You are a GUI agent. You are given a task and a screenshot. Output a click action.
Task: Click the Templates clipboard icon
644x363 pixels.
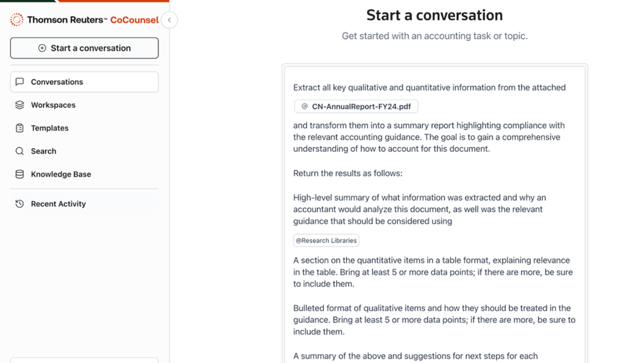pyautogui.click(x=20, y=128)
